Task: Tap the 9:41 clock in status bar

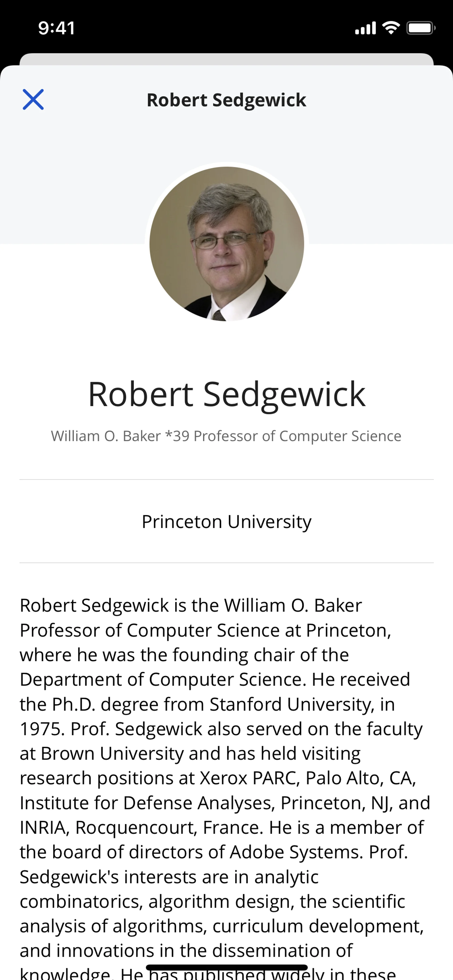Action: 57,28
